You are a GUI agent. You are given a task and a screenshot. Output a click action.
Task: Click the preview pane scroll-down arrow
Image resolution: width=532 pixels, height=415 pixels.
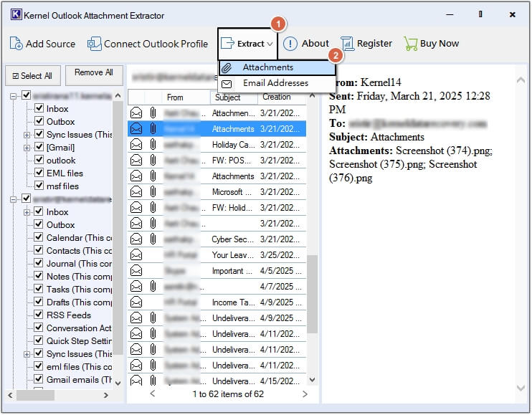pyautogui.click(x=521, y=388)
